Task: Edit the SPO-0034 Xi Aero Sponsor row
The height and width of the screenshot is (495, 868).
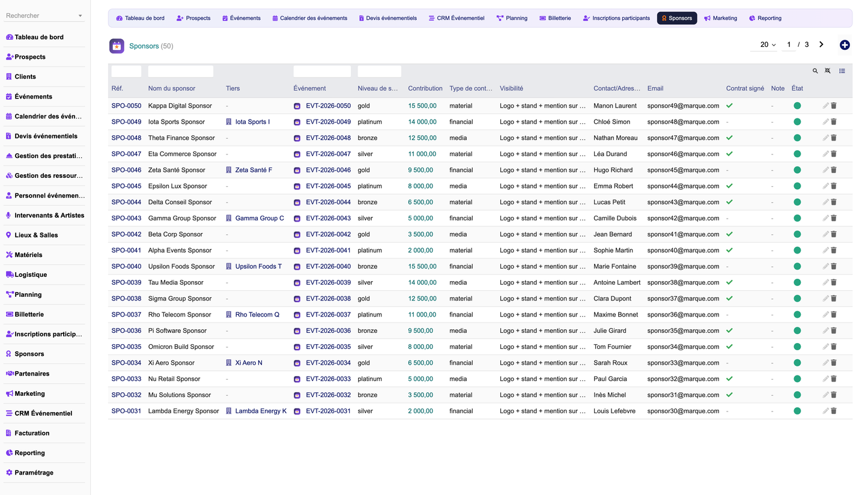Action: [x=826, y=363]
